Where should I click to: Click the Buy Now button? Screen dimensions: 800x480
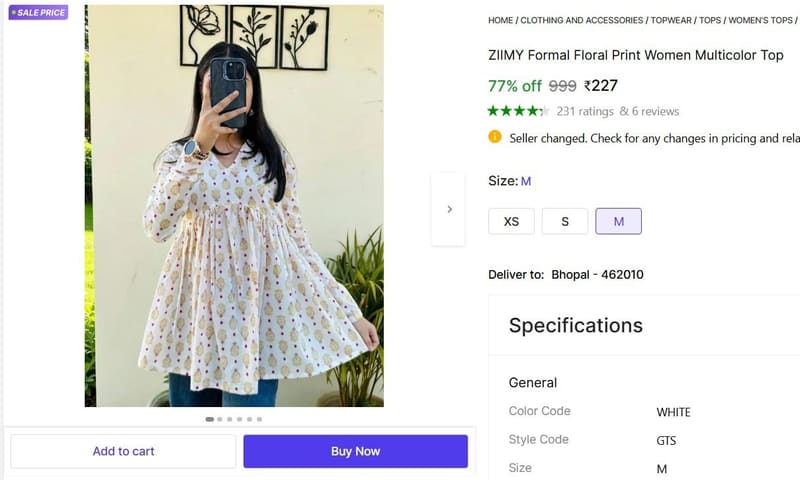tap(356, 451)
